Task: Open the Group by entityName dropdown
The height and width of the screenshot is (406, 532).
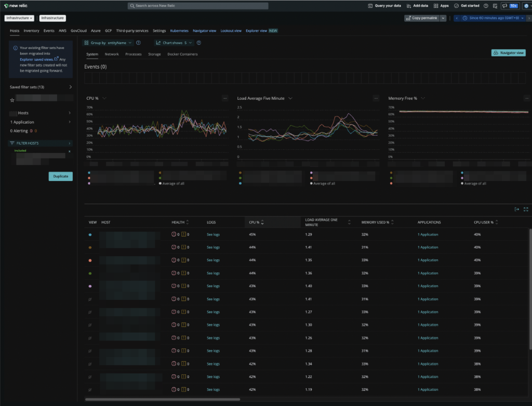Action: [x=108, y=43]
